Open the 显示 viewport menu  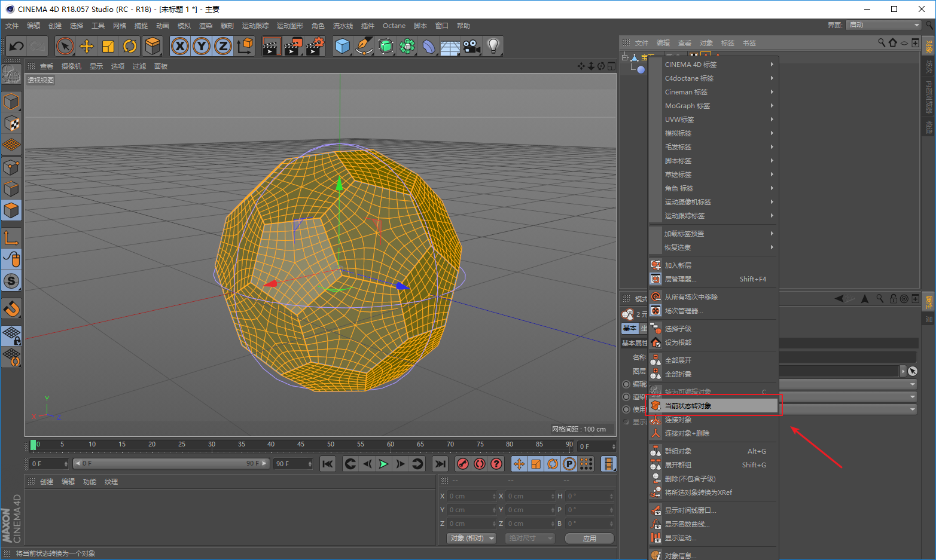click(96, 66)
